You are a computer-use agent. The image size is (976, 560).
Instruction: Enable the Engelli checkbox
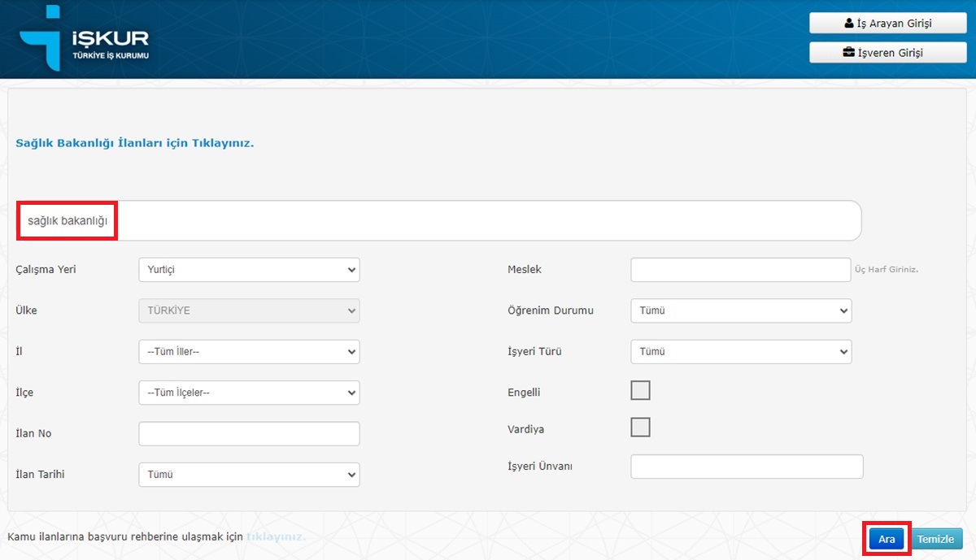tap(641, 391)
